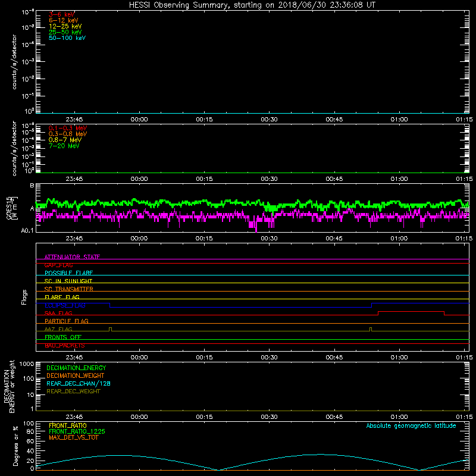Click the lowered blue eclipse flag segment
Image resolution: width=476 pixels, height=476 pixels.
click(240, 307)
